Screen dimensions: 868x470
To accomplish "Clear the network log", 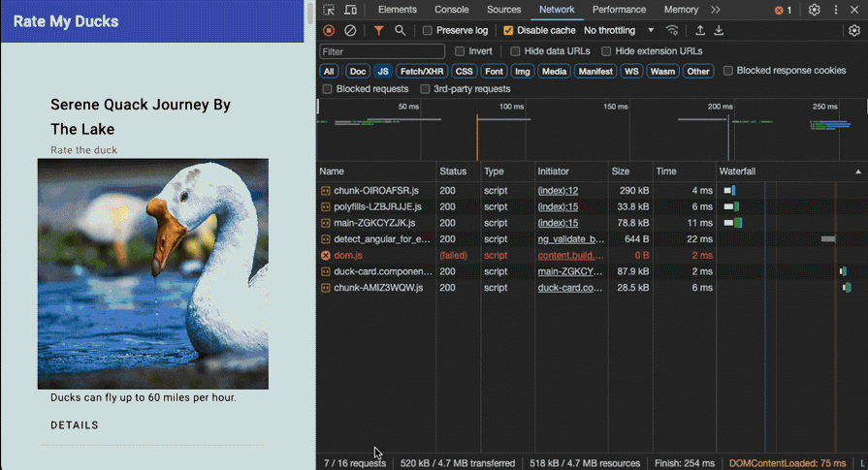I will tap(350, 31).
